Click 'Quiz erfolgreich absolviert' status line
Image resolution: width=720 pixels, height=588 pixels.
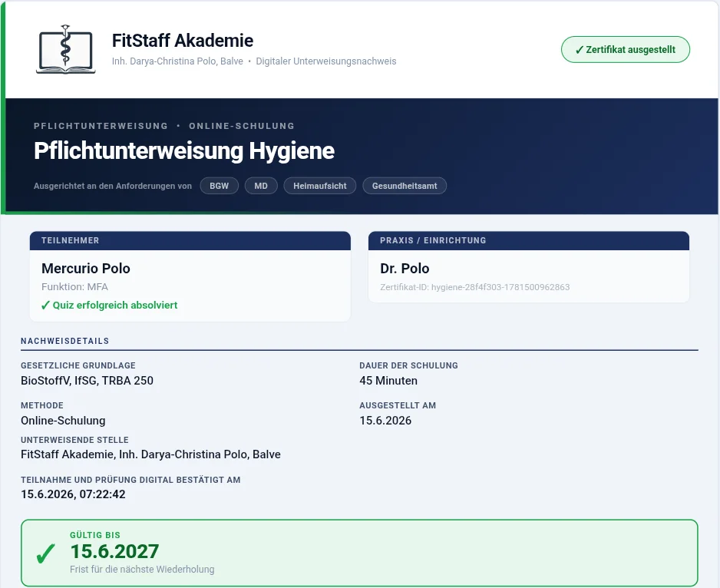coord(109,305)
